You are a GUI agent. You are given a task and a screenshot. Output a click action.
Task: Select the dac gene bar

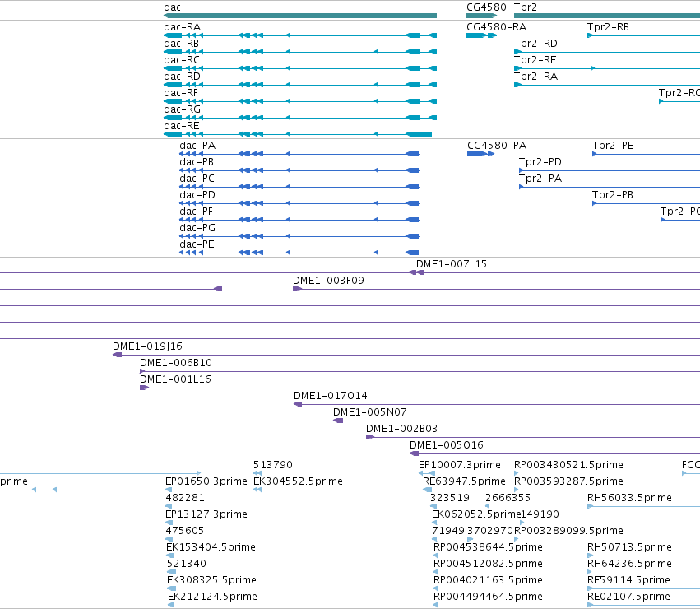(x=300, y=16)
